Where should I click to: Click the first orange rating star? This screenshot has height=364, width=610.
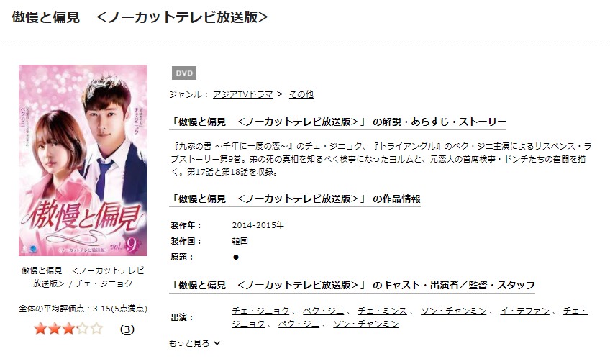(40, 329)
